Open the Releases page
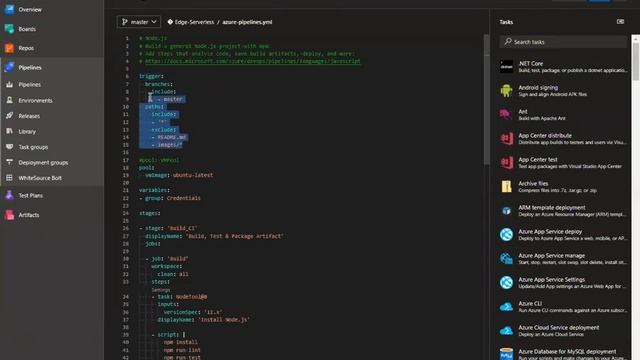 coord(29,116)
